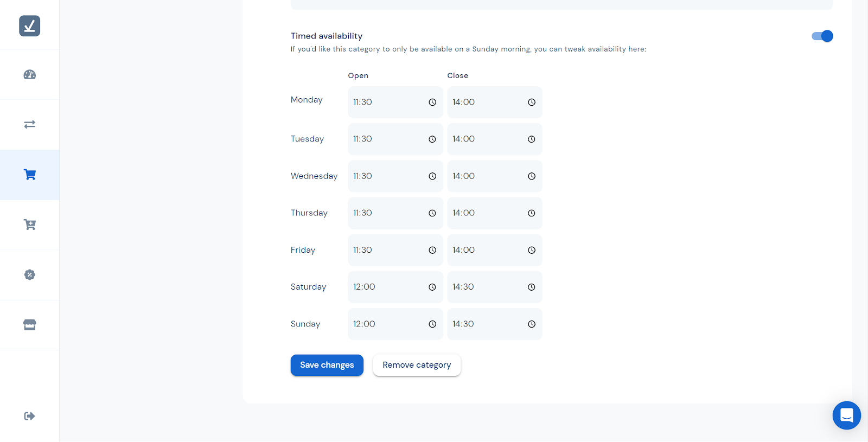Click the Remove category button

pos(417,365)
